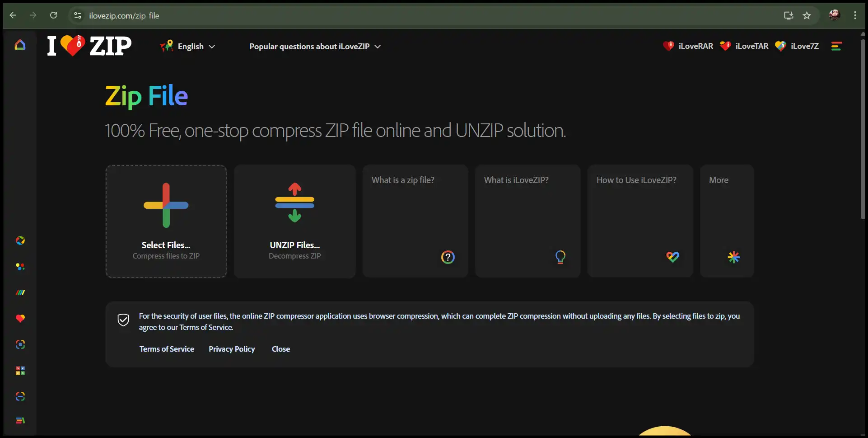Click the question mark circle icon
The width and height of the screenshot is (868, 438).
pyautogui.click(x=448, y=257)
